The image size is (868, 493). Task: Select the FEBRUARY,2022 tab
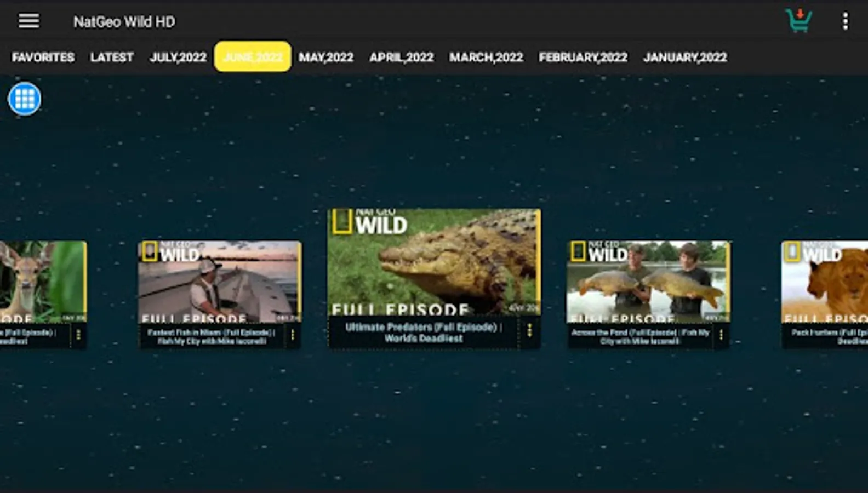point(583,57)
